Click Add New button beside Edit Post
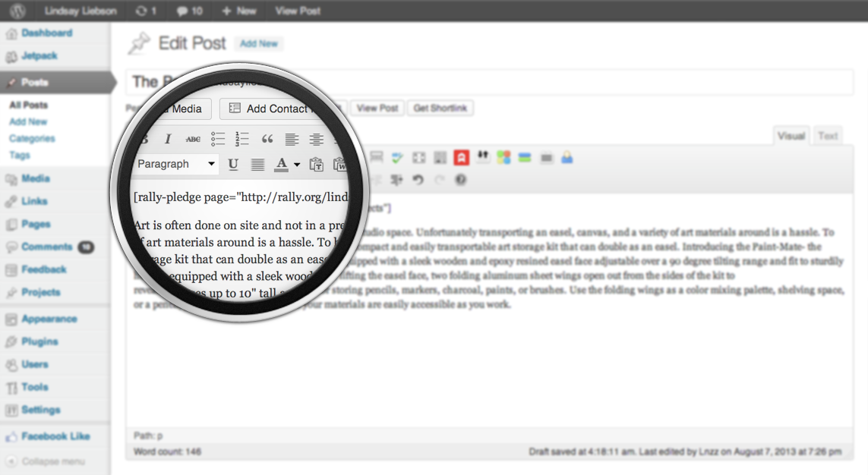Screen dimensions: 868x475 click(258, 44)
